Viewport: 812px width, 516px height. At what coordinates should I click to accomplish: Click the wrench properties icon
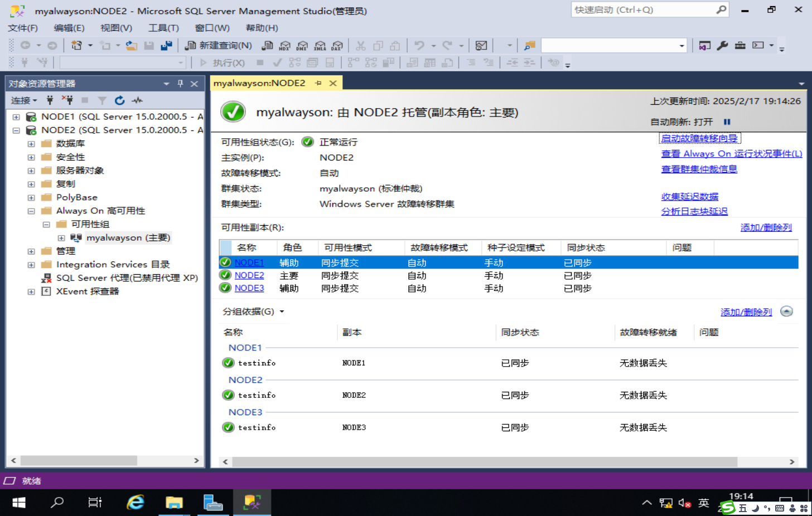[x=722, y=46]
